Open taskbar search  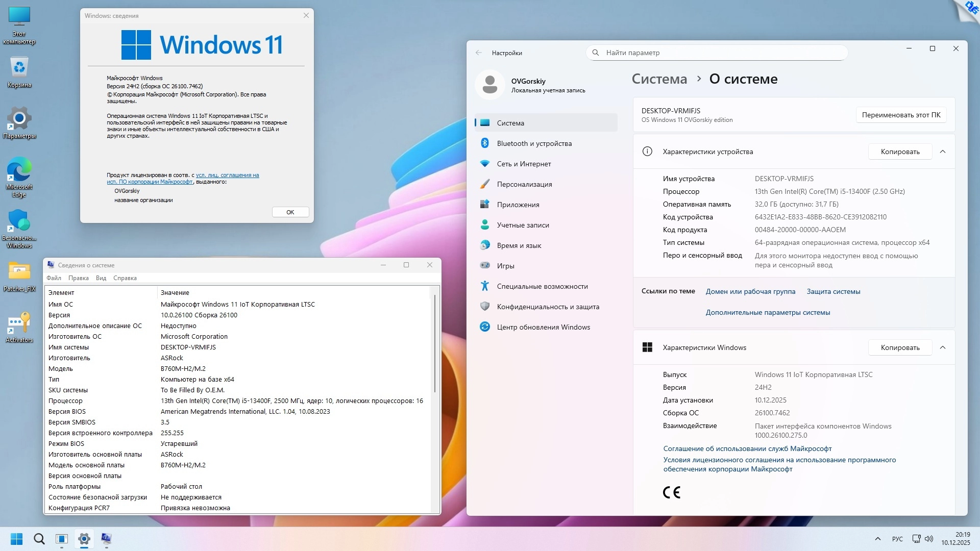pos(39,539)
